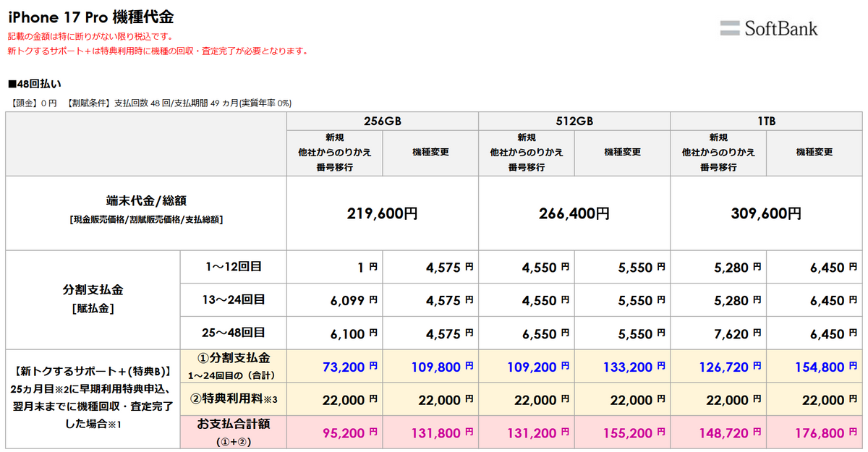868x452 pixels.
Task: Click the 309,600円 total price cell
Action: pyautogui.click(x=767, y=214)
